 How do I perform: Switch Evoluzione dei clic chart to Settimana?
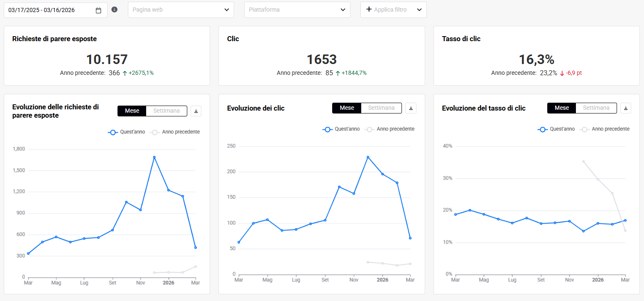[x=381, y=108]
